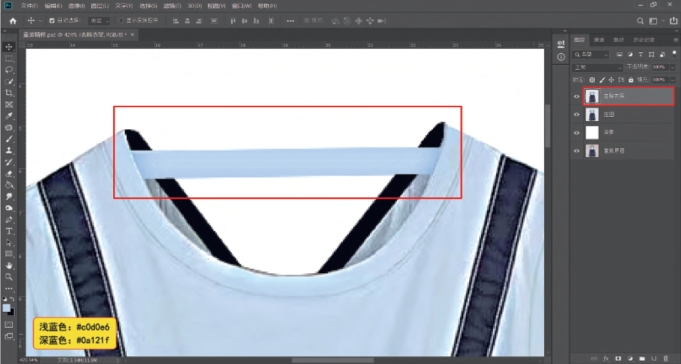This screenshot has width=681, height=364.
Task: Select the Dodge tool
Action: click(9, 208)
